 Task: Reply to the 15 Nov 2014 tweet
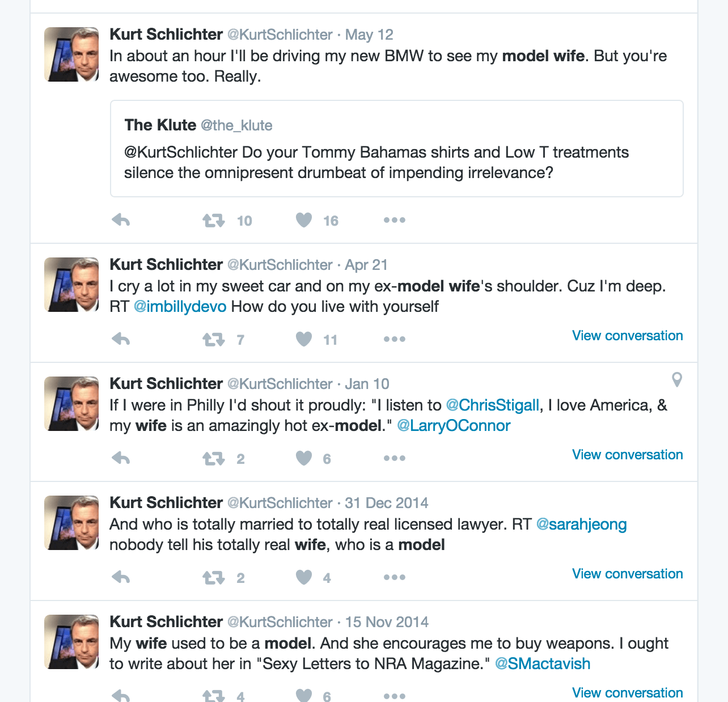121,693
